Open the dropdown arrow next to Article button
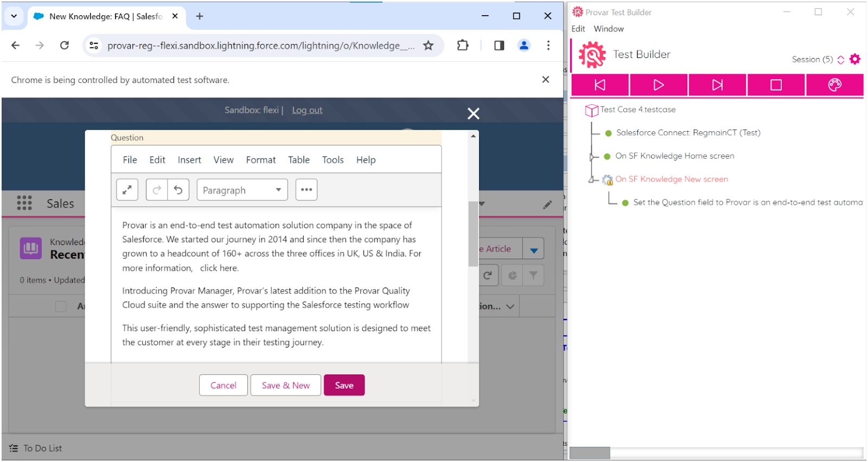868x462 pixels. coord(534,249)
